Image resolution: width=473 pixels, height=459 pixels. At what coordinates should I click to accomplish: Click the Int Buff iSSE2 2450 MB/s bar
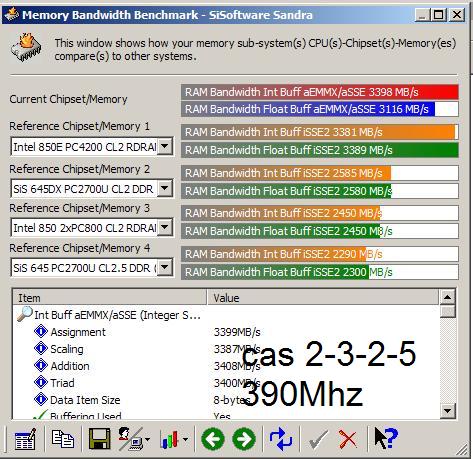(320, 213)
